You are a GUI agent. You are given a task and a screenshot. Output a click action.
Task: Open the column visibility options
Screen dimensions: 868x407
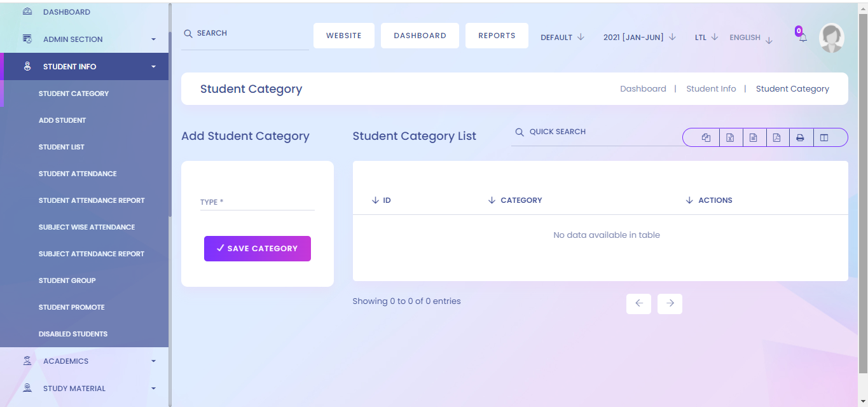click(824, 137)
